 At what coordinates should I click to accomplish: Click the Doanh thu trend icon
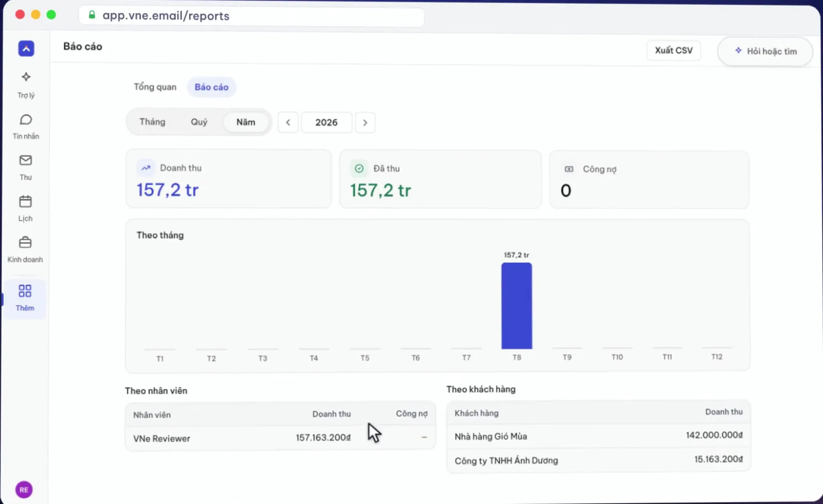click(146, 168)
